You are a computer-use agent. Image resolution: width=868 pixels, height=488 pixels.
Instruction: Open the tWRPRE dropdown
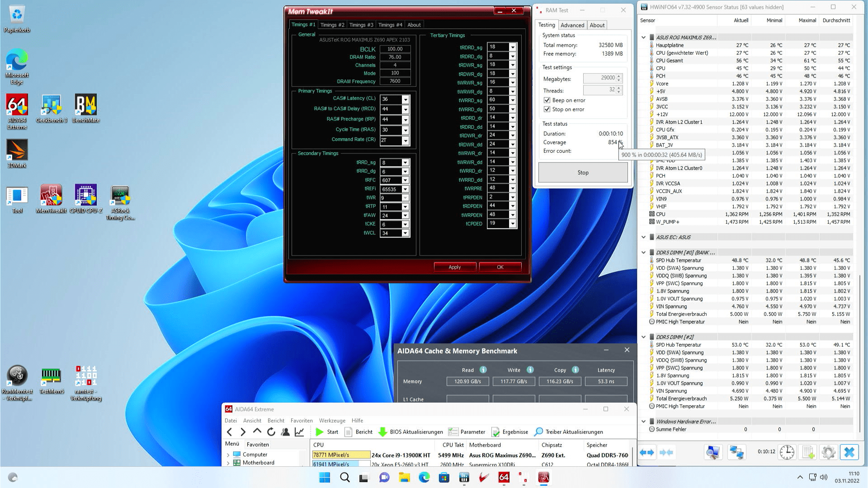point(513,188)
